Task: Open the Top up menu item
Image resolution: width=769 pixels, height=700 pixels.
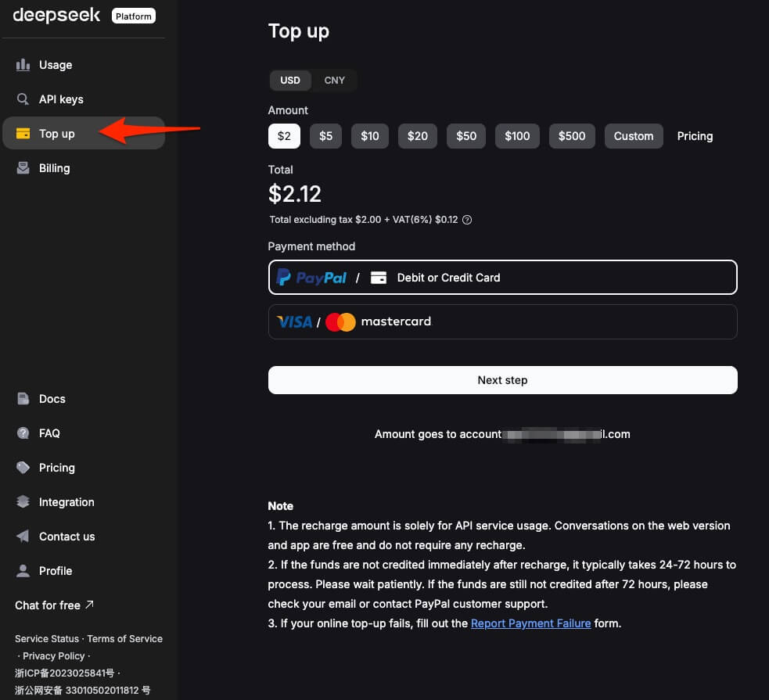Action: 84,133
